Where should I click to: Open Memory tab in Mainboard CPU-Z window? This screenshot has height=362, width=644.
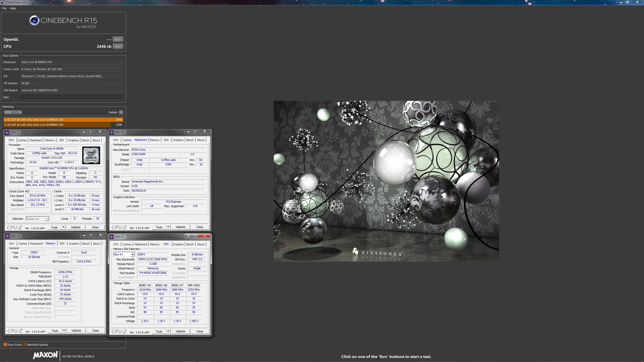click(155, 140)
